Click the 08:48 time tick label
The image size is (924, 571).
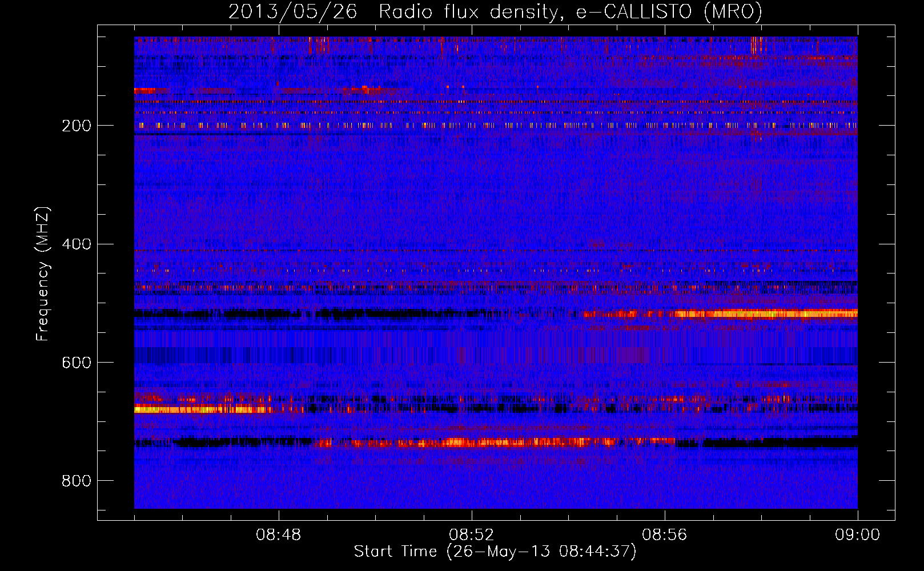pos(279,535)
